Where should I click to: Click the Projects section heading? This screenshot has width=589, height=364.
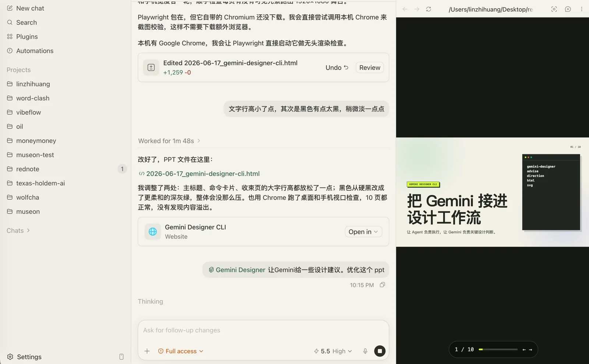tap(18, 70)
